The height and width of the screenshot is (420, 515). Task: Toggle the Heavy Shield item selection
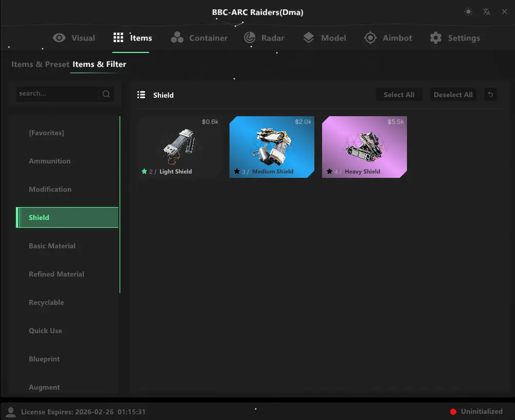click(x=364, y=147)
